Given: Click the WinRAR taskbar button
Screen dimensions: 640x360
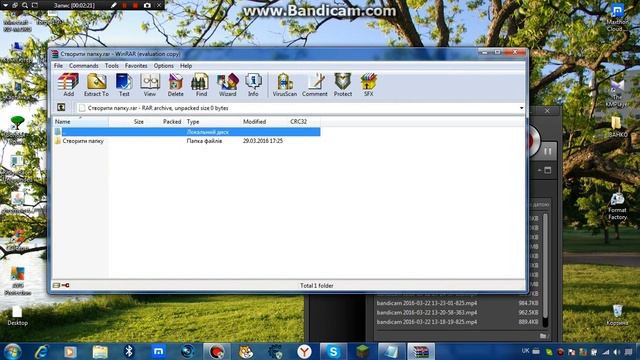Looking at the screenshot, I should click(x=421, y=351).
